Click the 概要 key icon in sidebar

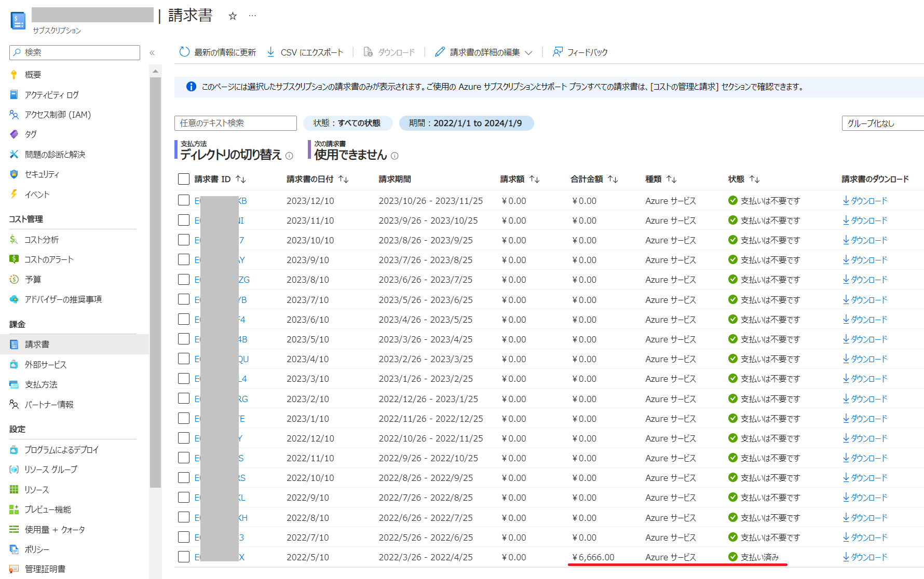[x=14, y=75]
